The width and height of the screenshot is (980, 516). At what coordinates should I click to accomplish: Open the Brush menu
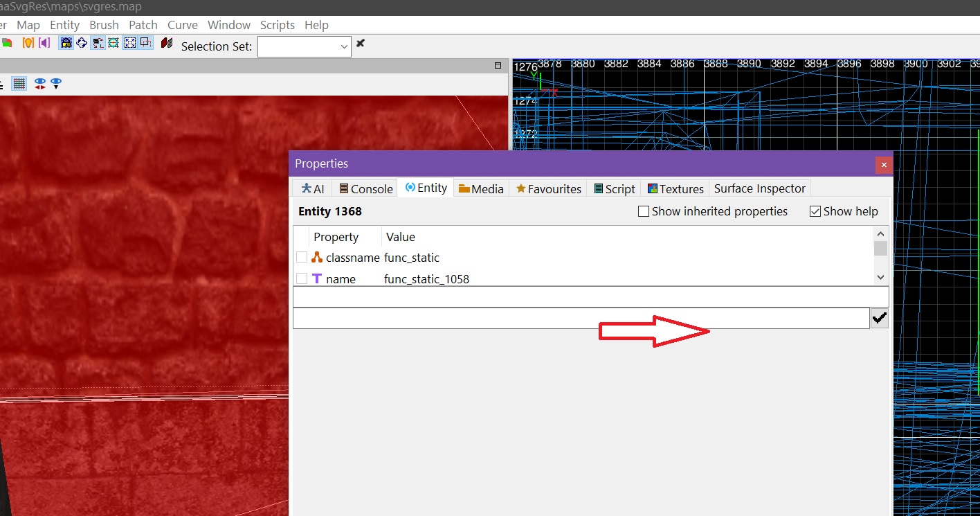click(104, 25)
